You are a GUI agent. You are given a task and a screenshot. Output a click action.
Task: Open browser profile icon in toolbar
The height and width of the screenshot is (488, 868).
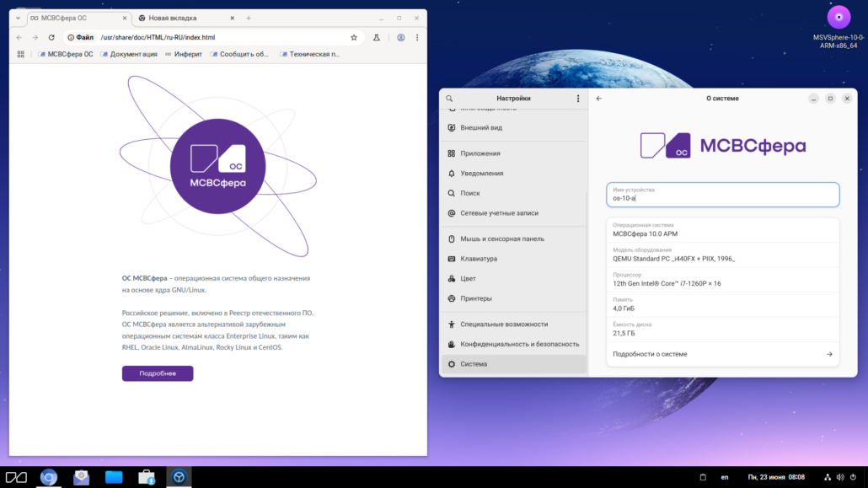tap(399, 37)
